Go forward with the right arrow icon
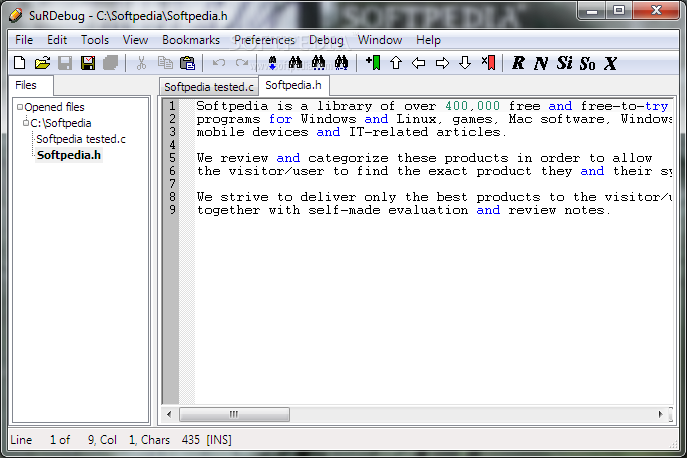 point(442,63)
